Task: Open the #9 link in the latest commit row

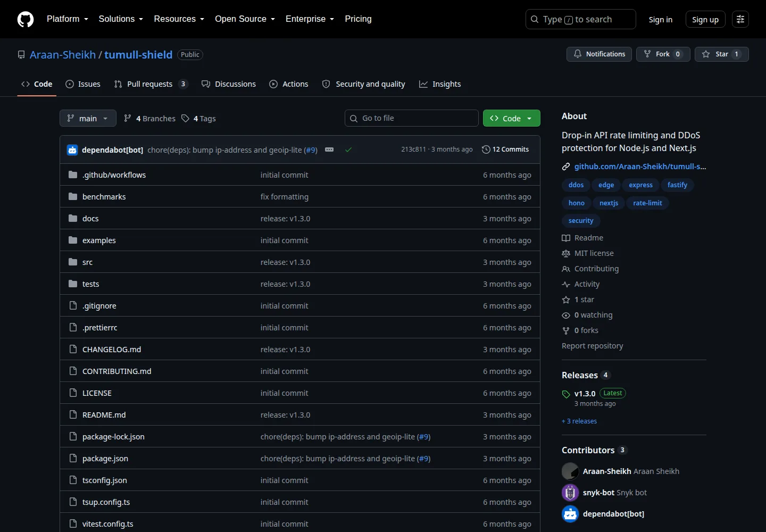Action: 311,150
